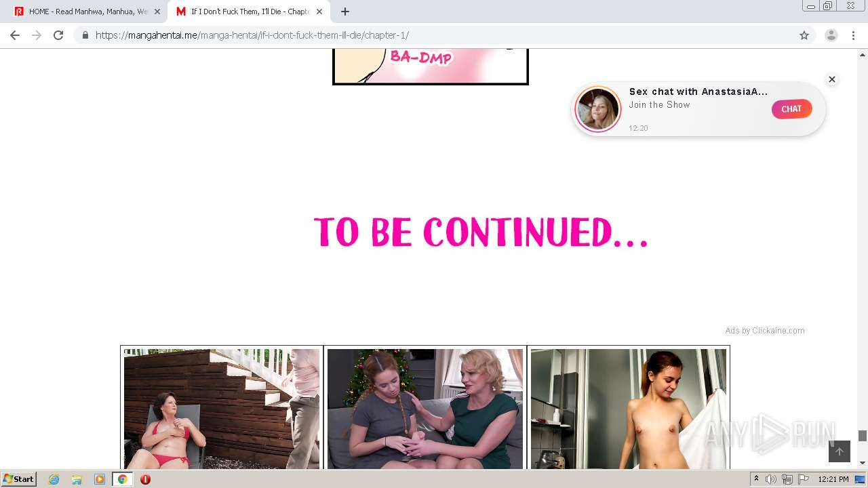868x488 pixels.
Task: Open the Chrome profile menu
Action: [x=831, y=35]
